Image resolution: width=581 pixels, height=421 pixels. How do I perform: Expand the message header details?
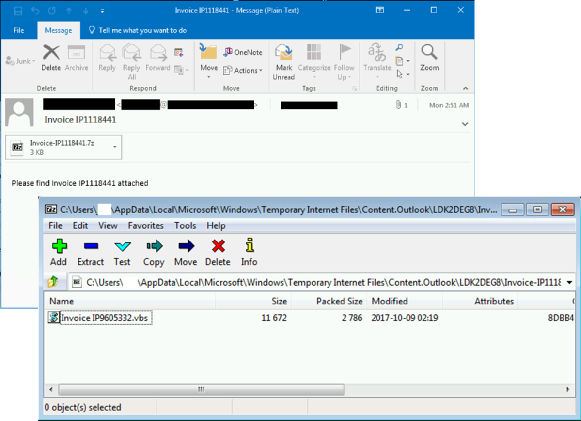tap(465, 124)
